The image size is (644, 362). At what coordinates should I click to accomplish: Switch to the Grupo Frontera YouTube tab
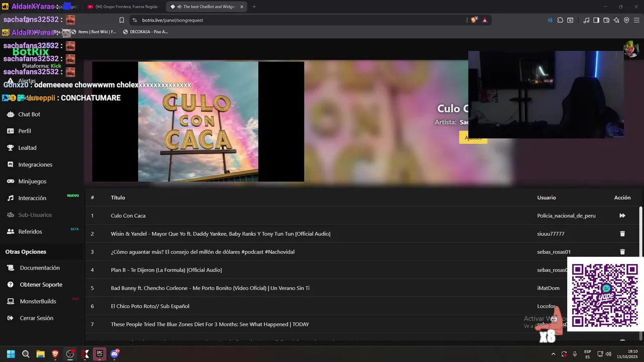tap(123, 7)
